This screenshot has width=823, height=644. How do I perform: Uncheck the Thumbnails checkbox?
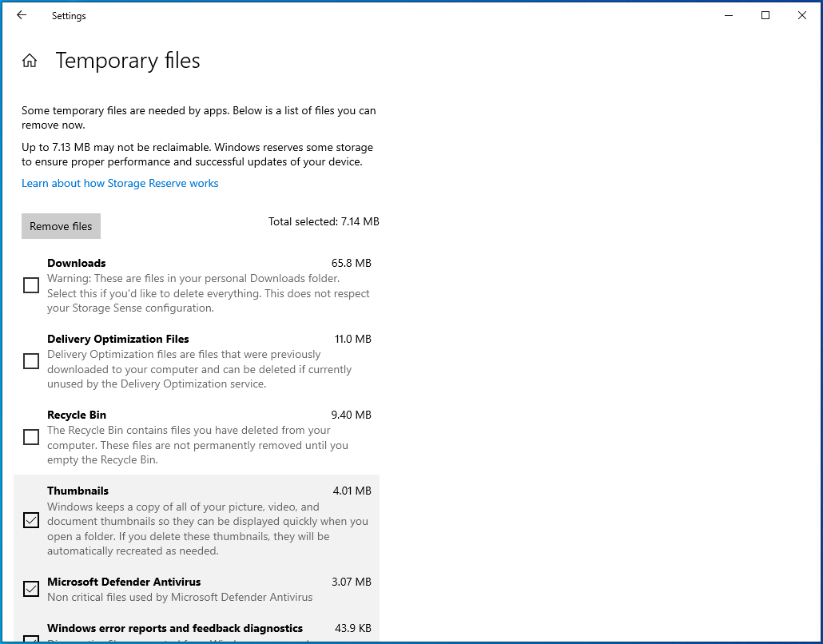point(31,521)
